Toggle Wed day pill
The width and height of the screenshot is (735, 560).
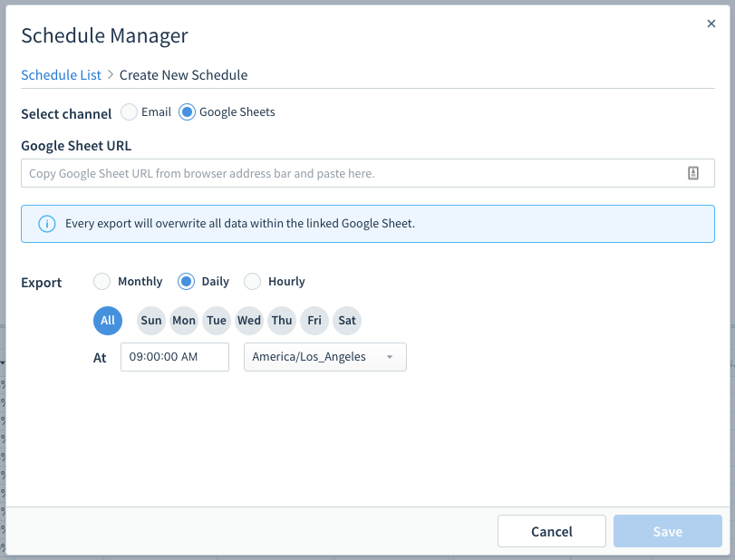coord(249,321)
